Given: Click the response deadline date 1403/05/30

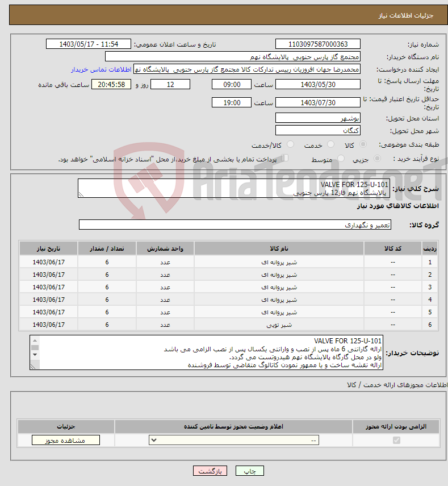Looking at the screenshot, I should 317,84.
